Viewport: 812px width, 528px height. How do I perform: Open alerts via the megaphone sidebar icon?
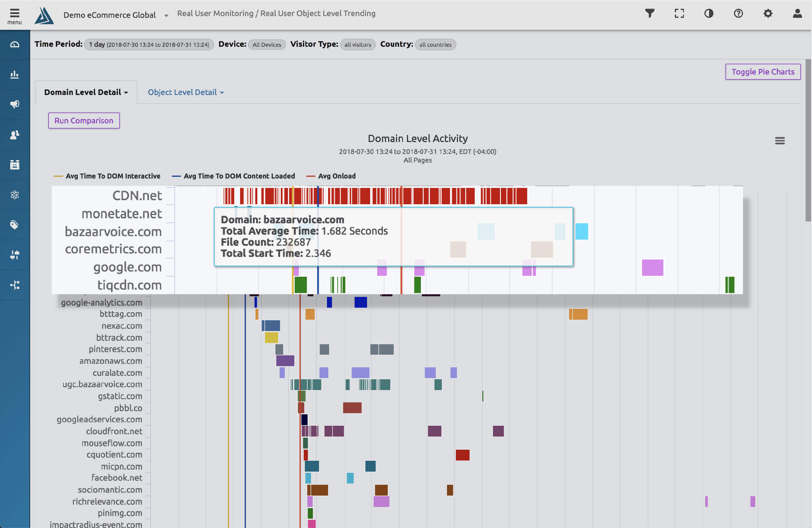tap(15, 104)
